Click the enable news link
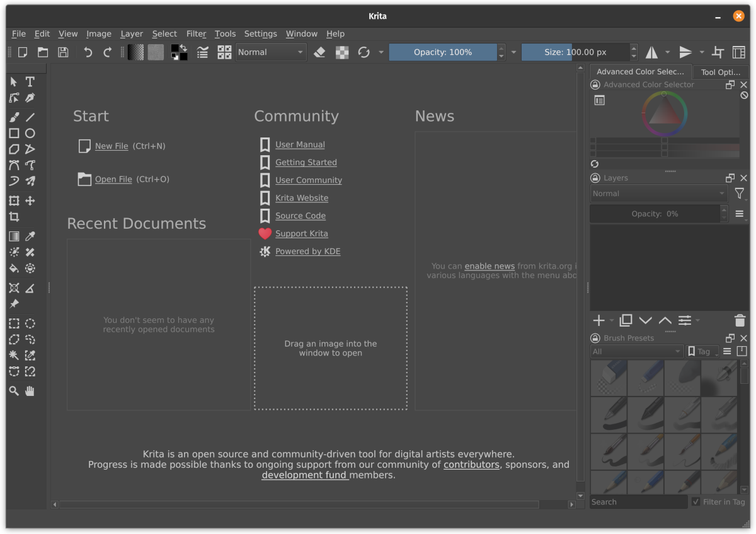The width and height of the screenshot is (756, 534). (x=490, y=266)
